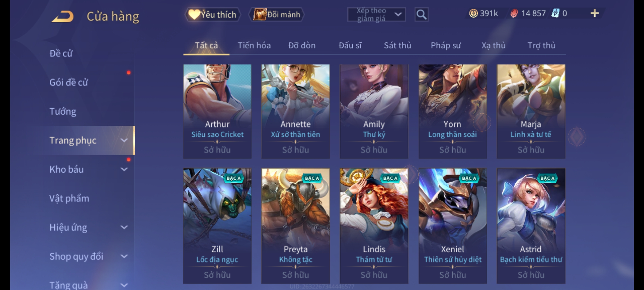Tap the red gem currency icon
The width and height of the screenshot is (644, 290).
(514, 13)
